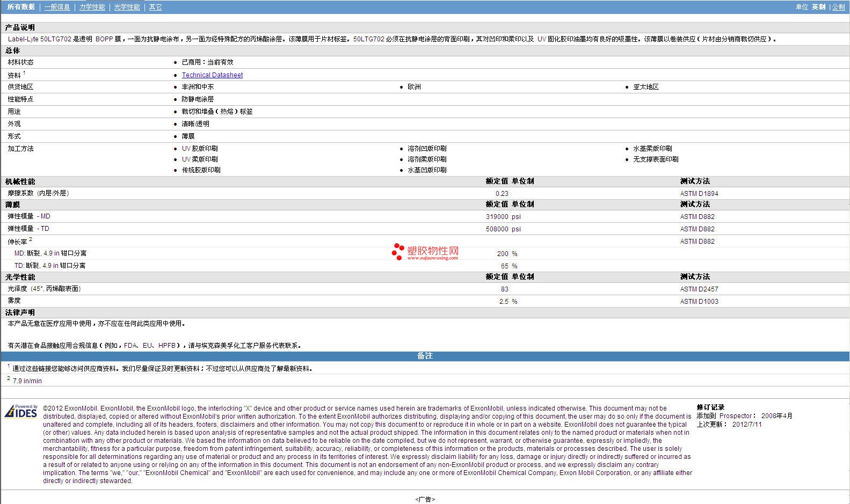Click the 光泽度 (45°, 丙烯酸表面) row
The image size is (850, 504).
pos(425,289)
